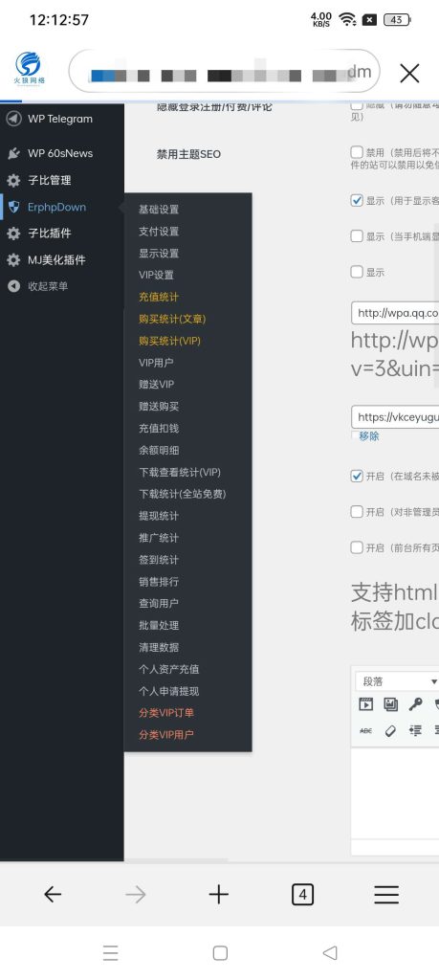Open VIP设置 submenu item
Viewport: 439px width, 980px height.
point(156,275)
